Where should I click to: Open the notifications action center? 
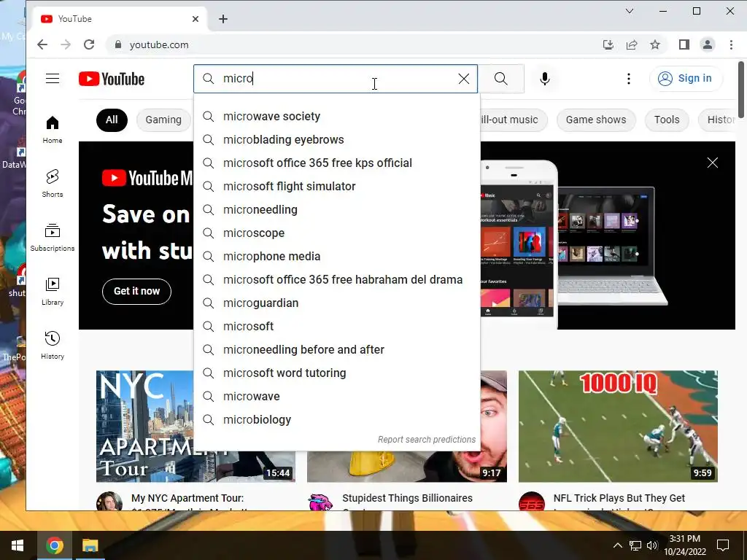[x=723, y=545]
